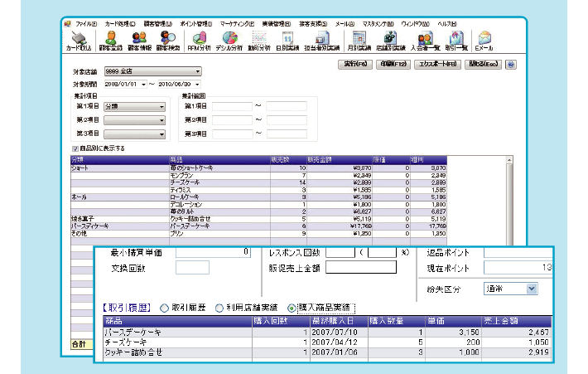The width and height of the screenshot is (588, 374).
Task: Click the 売上金額 column header
Action: tap(517, 322)
